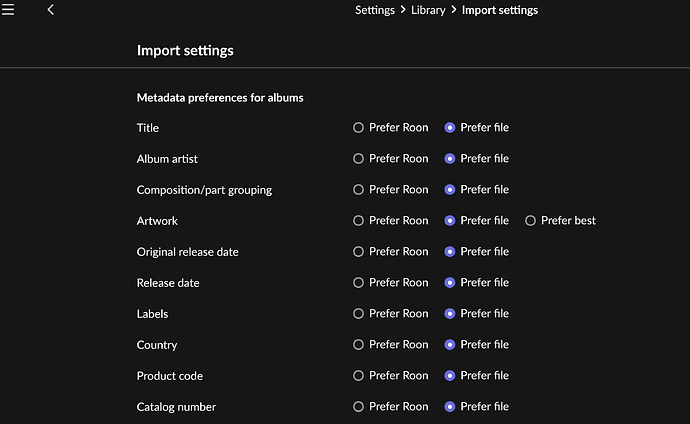Set Artwork to Prefer file

click(x=450, y=221)
